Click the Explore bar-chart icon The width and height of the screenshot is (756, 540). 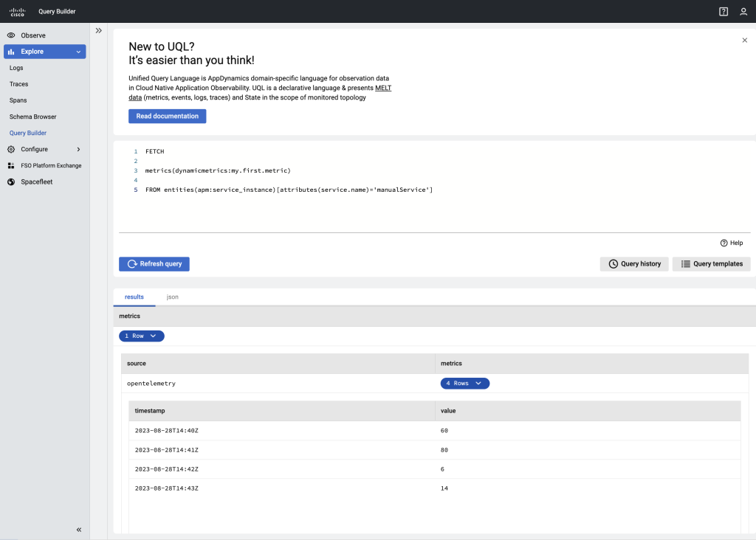coord(11,51)
